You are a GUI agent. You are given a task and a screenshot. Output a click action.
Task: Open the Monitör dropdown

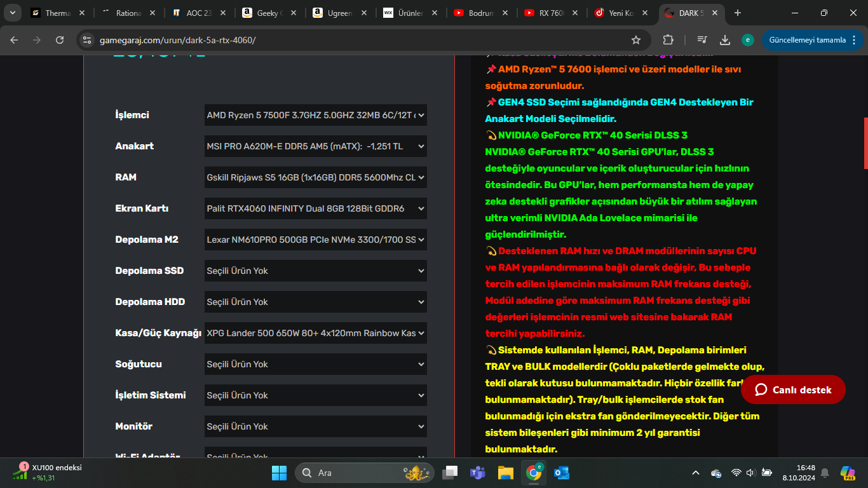click(316, 426)
